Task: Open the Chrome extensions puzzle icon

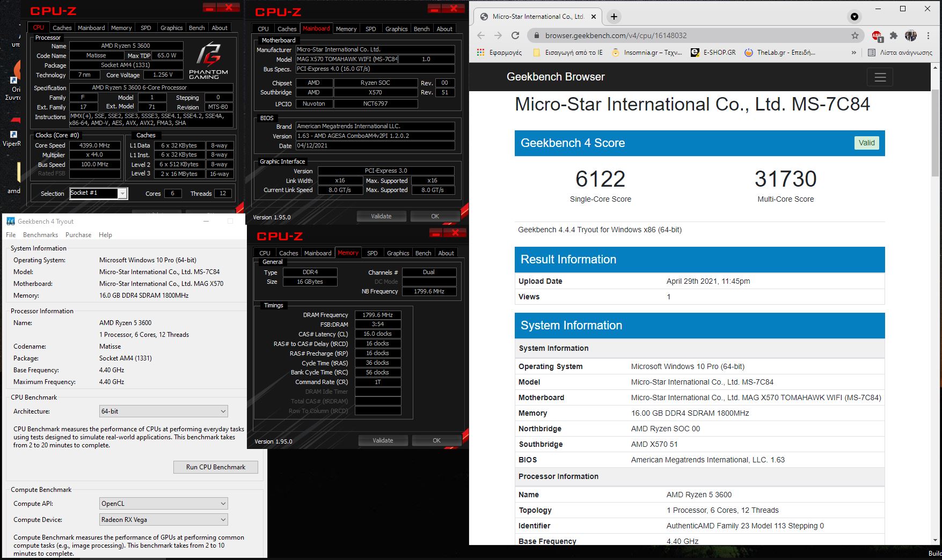Action: point(894,35)
